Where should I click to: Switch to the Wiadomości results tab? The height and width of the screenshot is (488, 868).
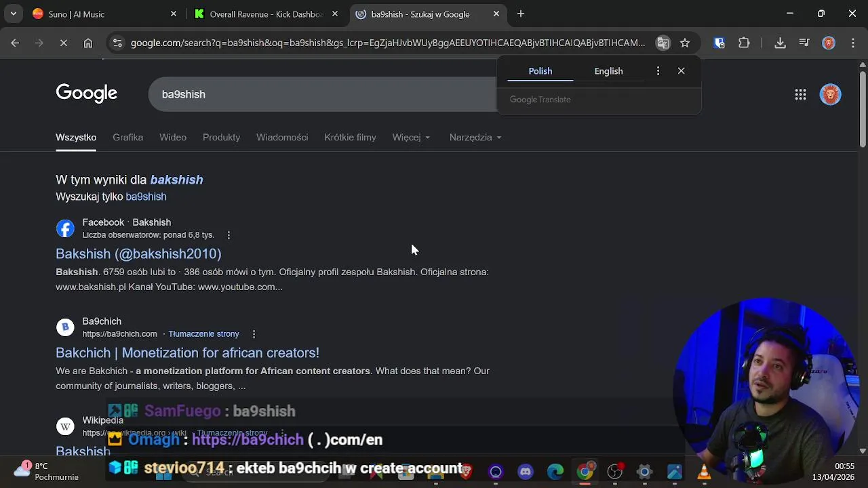282,138
